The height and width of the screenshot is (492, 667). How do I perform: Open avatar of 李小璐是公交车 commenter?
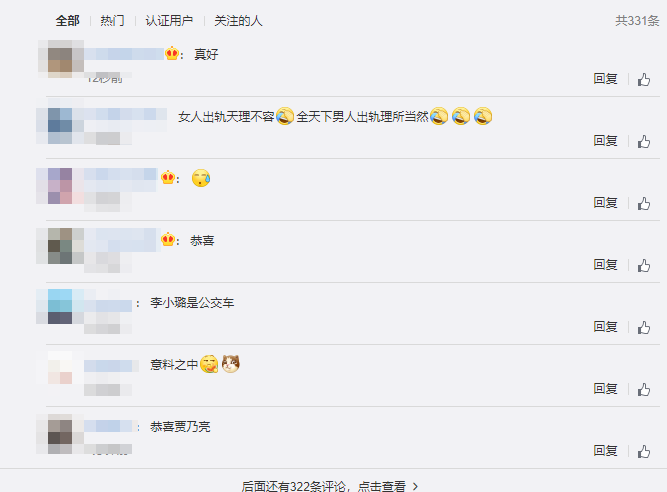(x=60, y=307)
